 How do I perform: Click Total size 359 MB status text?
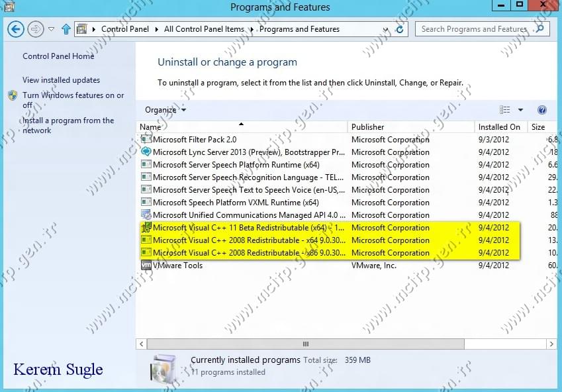(337, 360)
